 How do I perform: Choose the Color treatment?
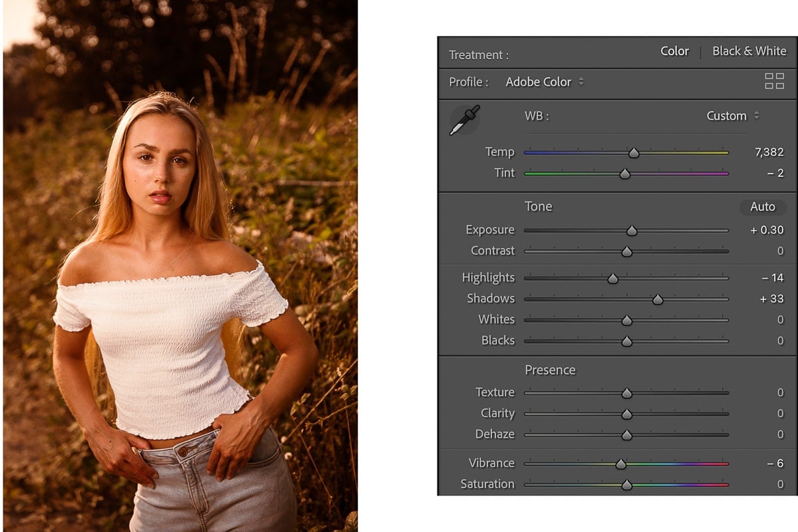coord(674,51)
